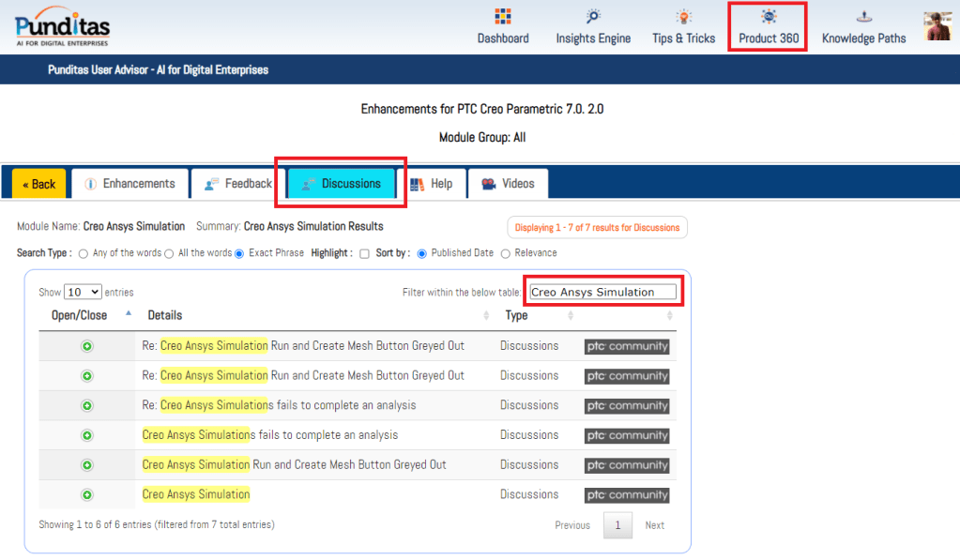Open the Insights Engine icon
This screenshot has height=560, width=960.
[x=593, y=18]
